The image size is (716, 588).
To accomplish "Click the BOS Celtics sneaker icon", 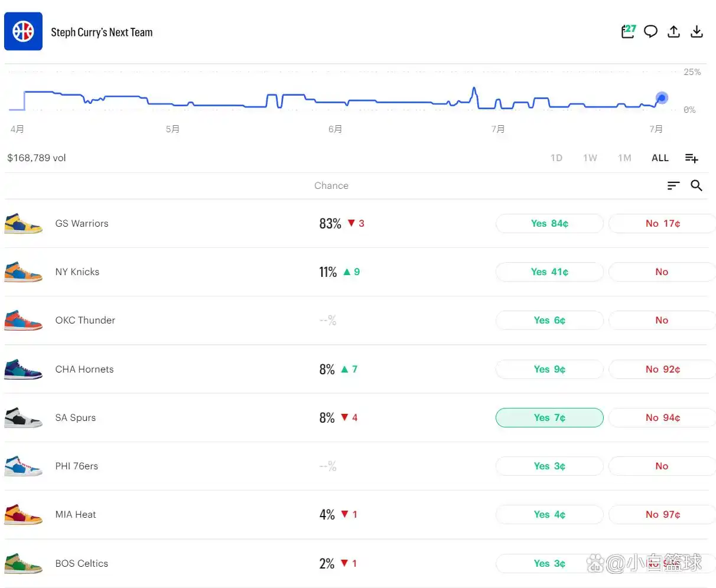I will [23, 563].
